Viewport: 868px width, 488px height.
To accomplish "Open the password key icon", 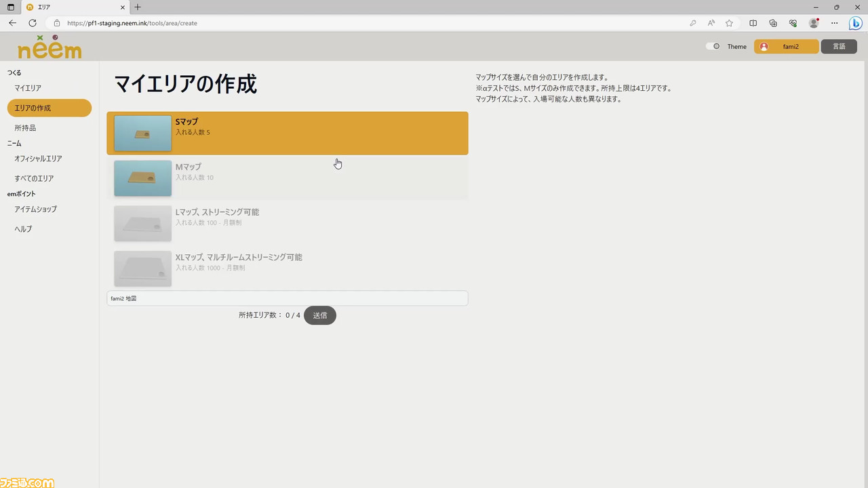I will (x=692, y=23).
